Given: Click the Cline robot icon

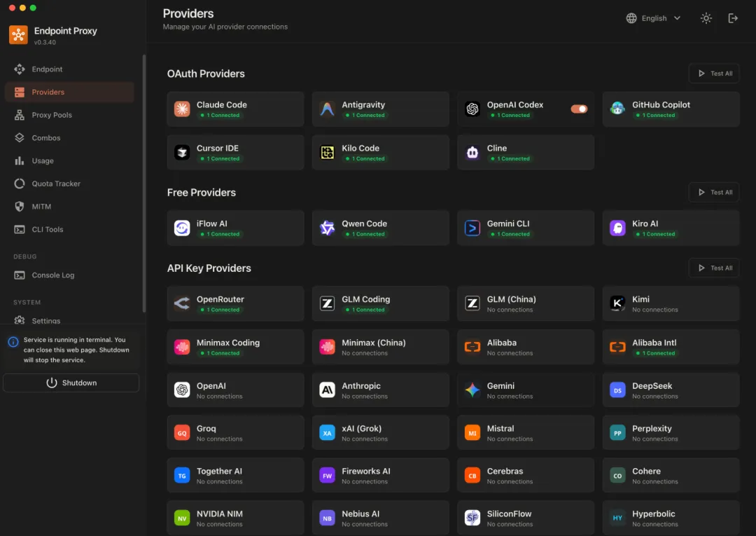Looking at the screenshot, I should (x=472, y=153).
